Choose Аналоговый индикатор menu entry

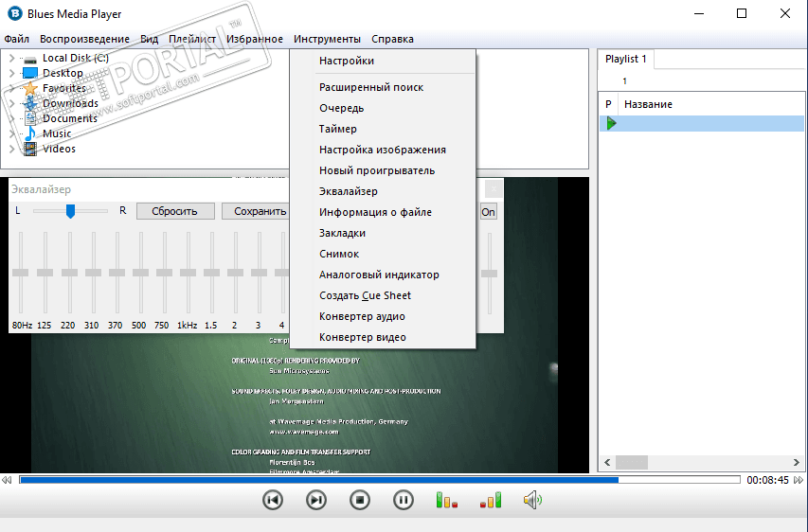click(383, 275)
